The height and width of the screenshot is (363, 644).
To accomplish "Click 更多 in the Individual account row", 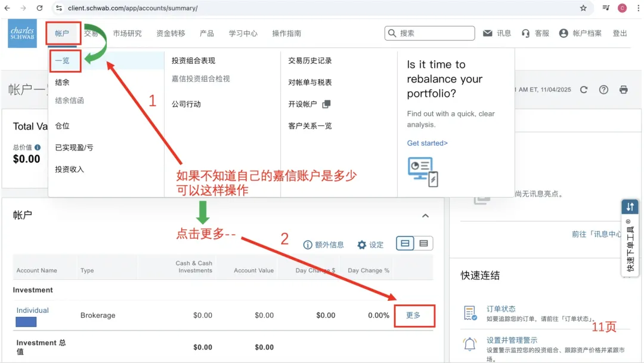I will point(414,315).
